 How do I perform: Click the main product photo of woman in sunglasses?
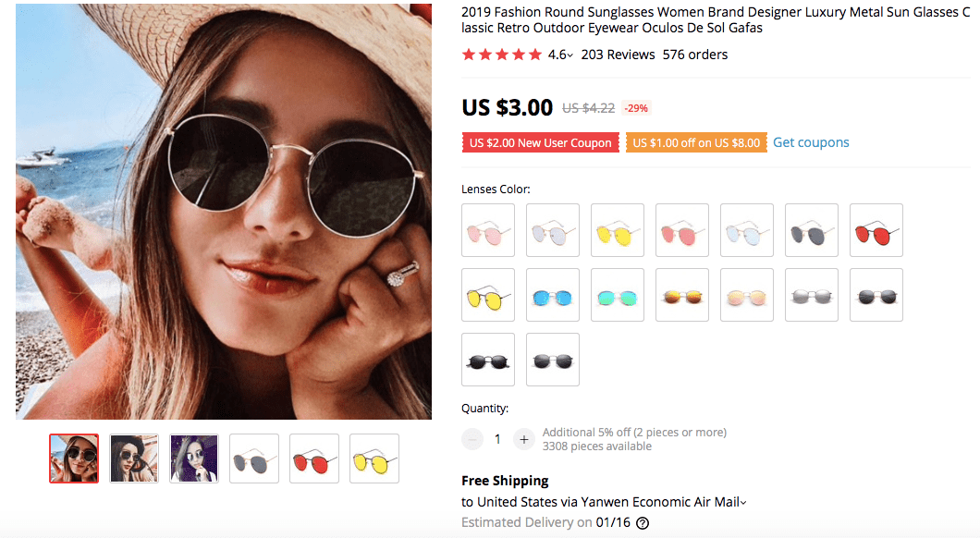pos(224,212)
